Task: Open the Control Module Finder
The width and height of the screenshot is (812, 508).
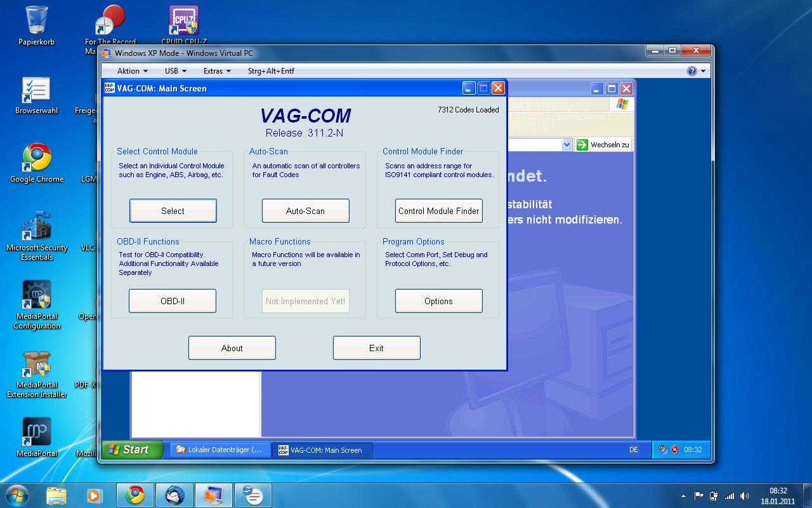Action: tap(438, 211)
